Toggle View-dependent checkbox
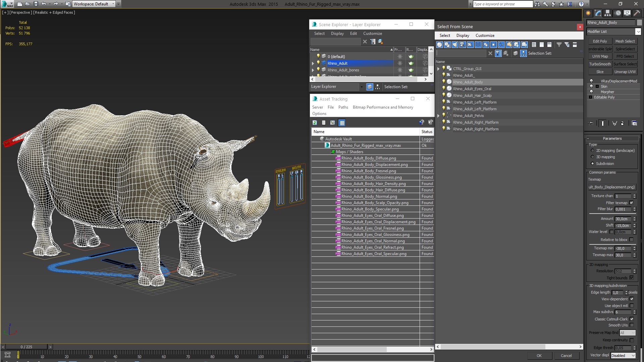This screenshot has height=362, width=644. [x=632, y=299]
